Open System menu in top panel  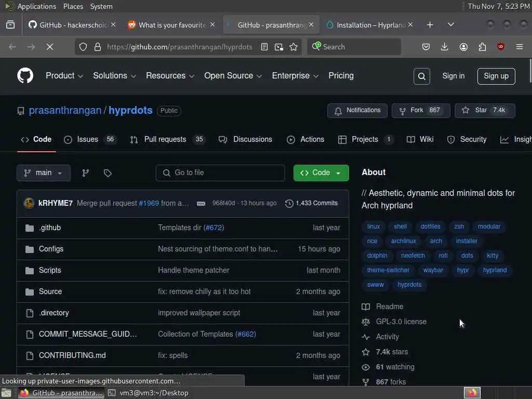[101, 6]
